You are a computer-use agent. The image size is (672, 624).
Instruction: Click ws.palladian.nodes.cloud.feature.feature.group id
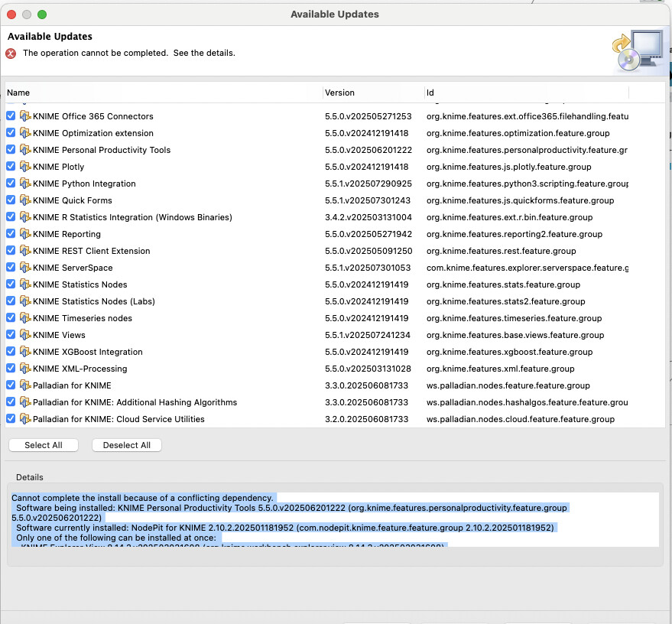point(521,419)
